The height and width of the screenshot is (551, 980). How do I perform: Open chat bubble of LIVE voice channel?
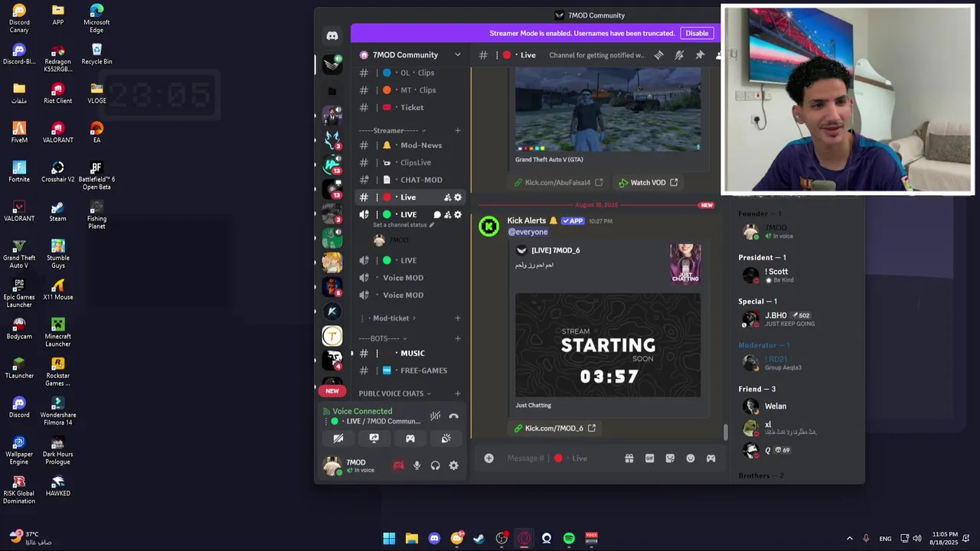pyautogui.click(x=437, y=215)
